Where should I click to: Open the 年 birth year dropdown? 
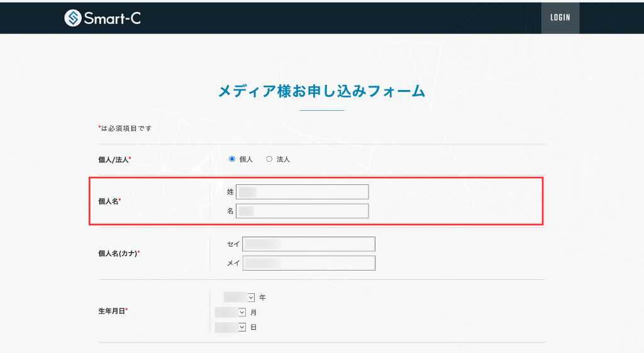239,297
